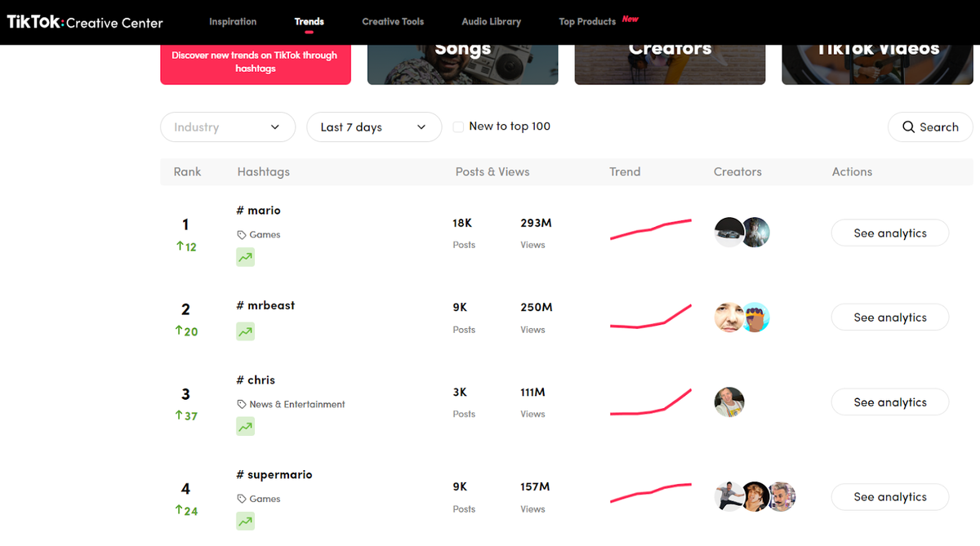Click the magnifier icon in Search button
980x546 pixels.
(x=908, y=127)
